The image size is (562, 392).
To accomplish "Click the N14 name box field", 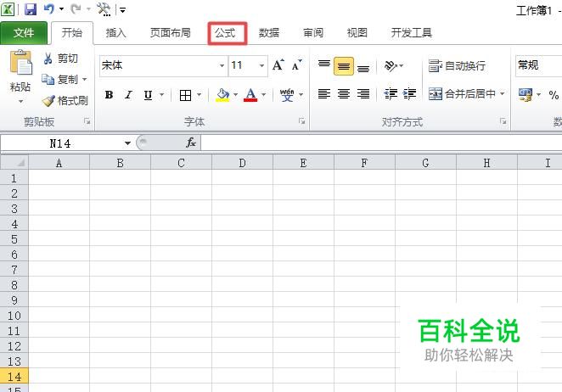I will 61,143.
